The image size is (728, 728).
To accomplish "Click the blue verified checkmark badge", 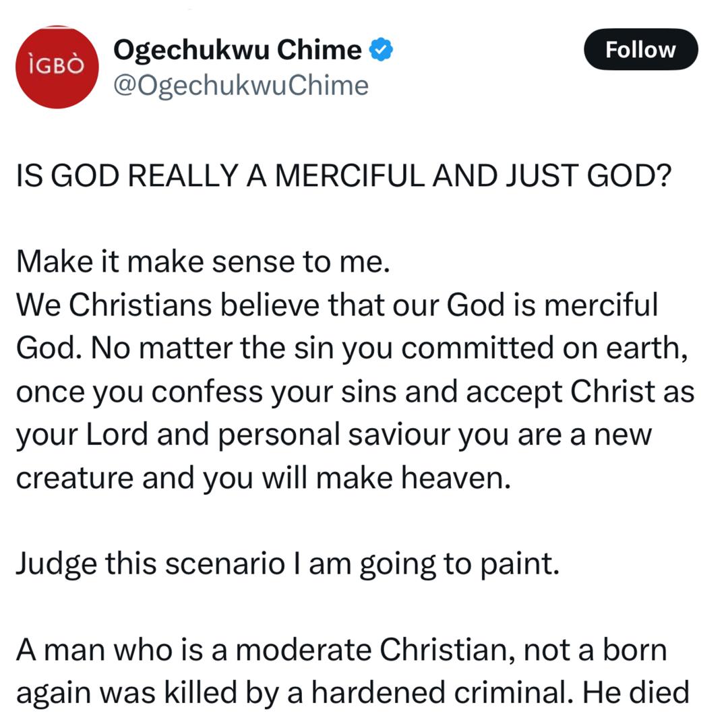I will (381, 50).
